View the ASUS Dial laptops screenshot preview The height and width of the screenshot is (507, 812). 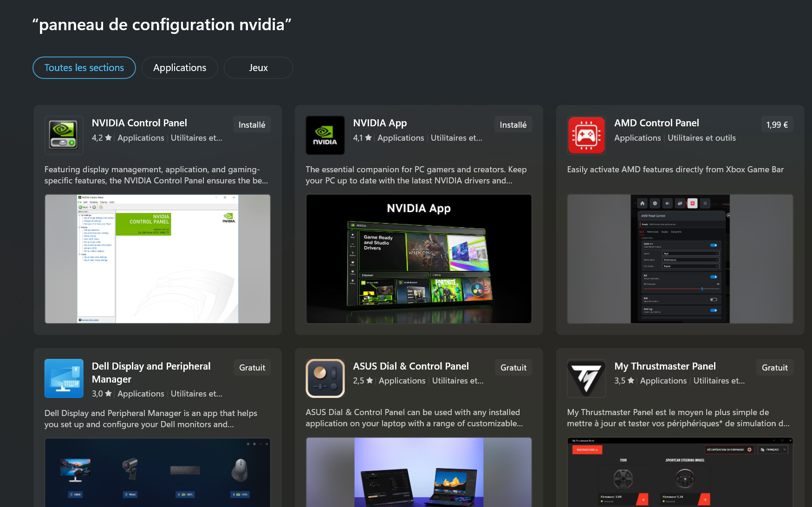point(419,472)
